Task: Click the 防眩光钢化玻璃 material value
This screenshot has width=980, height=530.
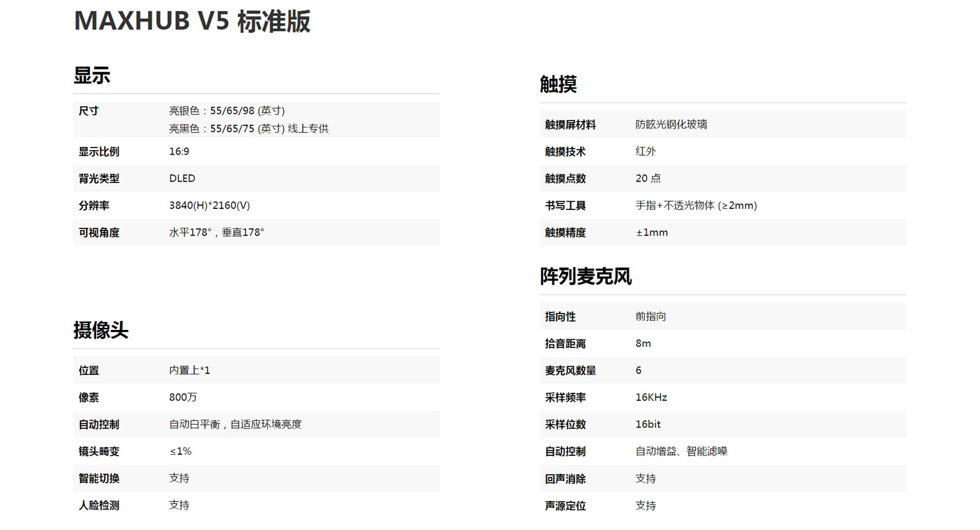Action: pyautogui.click(x=671, y=124)
